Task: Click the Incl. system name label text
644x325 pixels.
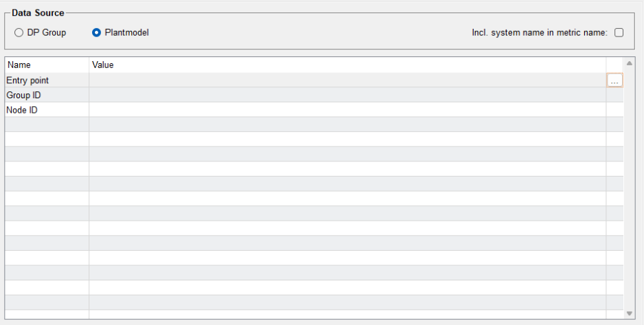Action: [x=540, y=32]
